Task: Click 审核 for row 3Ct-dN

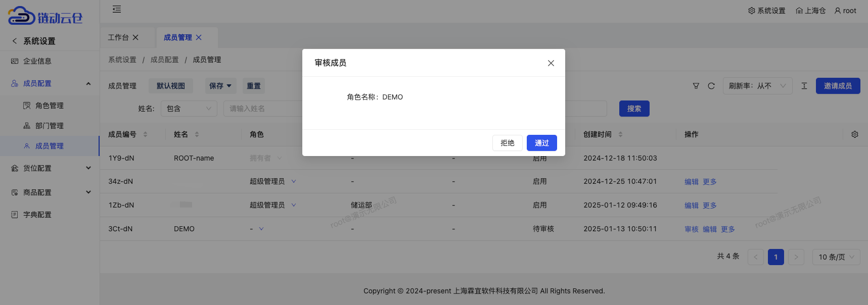Action: (x=692, y=229)
